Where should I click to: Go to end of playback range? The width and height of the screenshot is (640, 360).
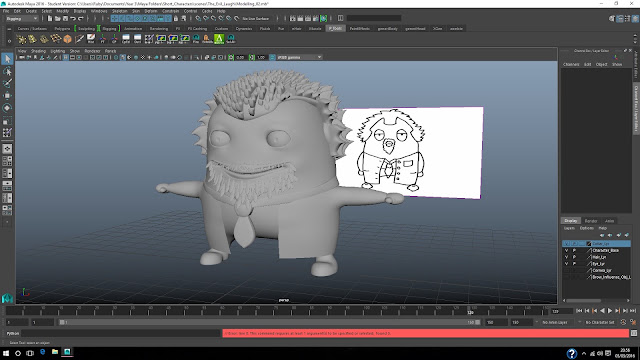point(633,311)
